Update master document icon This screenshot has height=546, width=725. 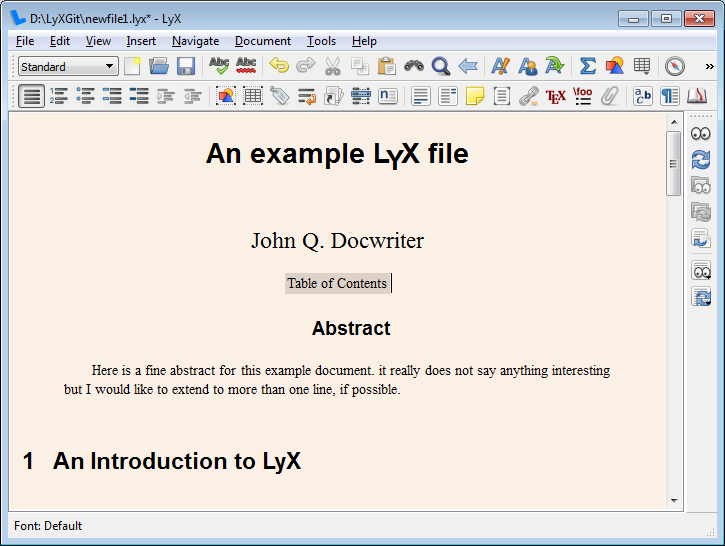701,212
